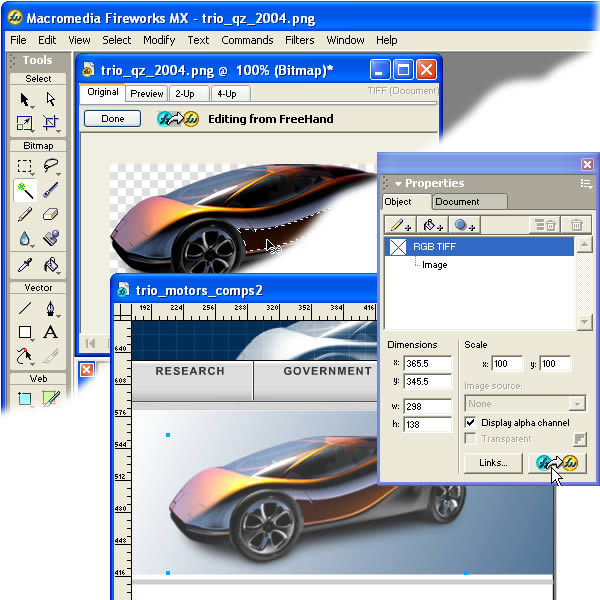Screen dimensions: 600x600
Task: Choose the Paint Bucket tool
Action: click(51, 265)
